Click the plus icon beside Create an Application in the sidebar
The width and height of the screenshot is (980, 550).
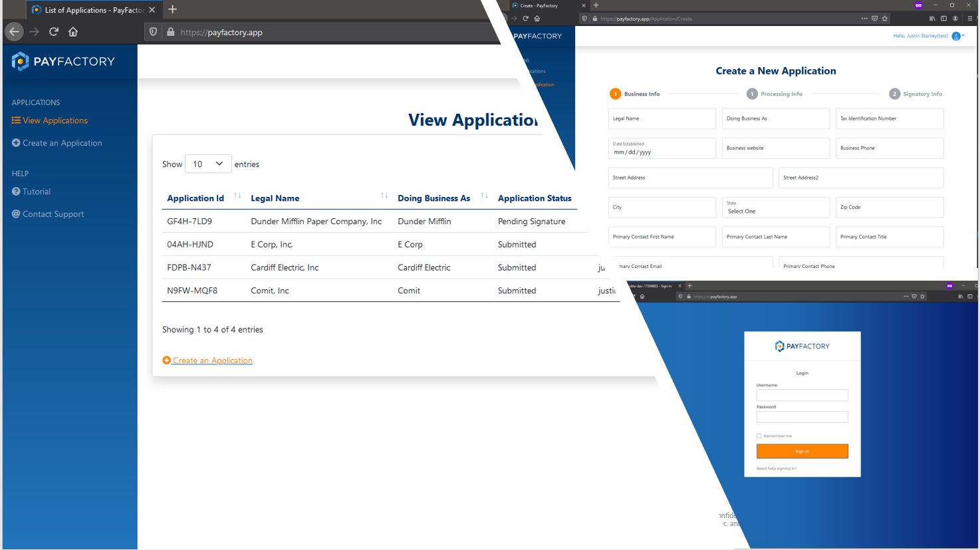click(x=16, y=143)
